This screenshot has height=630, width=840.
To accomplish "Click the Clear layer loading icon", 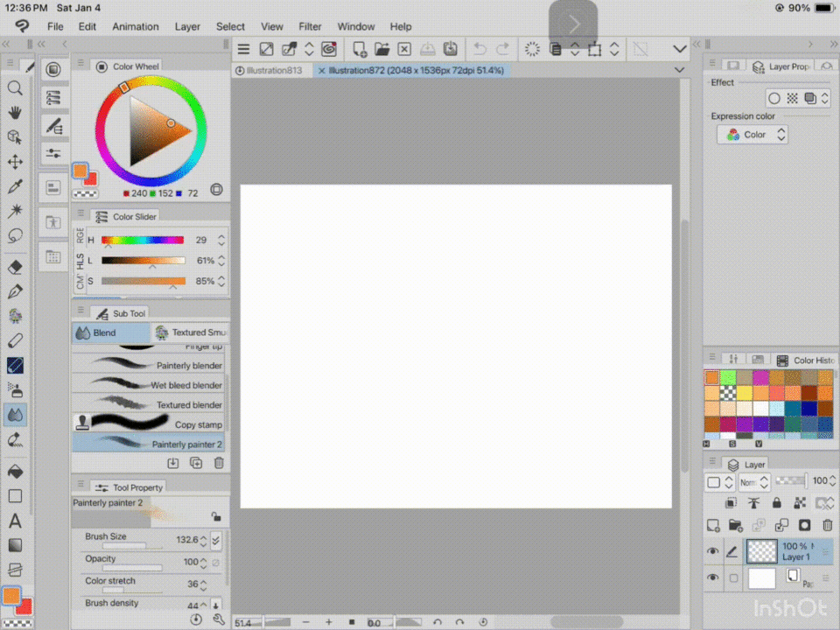I will (x=532, y=49).
